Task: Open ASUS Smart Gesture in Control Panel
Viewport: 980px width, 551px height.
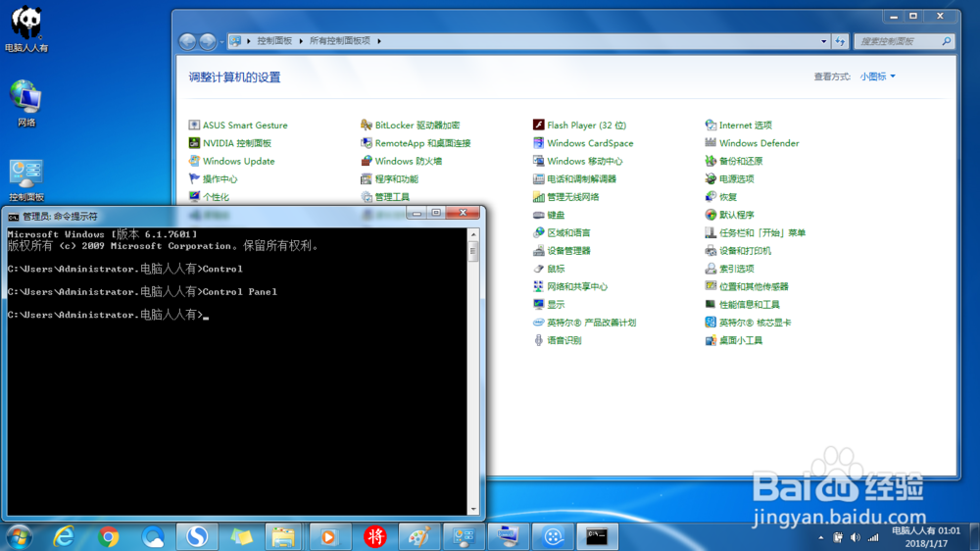Action: click(238, 125)
